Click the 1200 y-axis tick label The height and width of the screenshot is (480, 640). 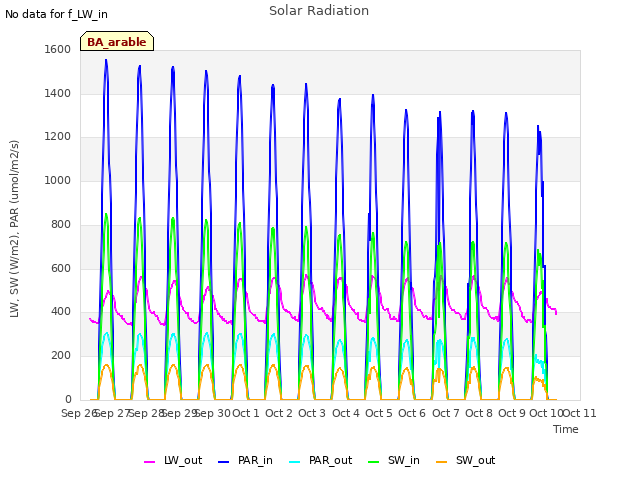pyautogui.click(x=58, y=137)
